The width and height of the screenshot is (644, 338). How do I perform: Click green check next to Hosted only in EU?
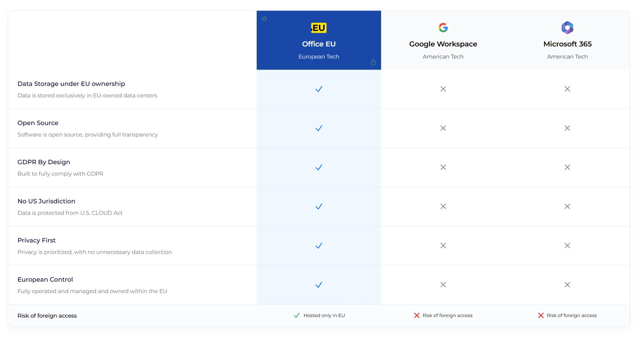pyautogui.click(x=296, y=315)
